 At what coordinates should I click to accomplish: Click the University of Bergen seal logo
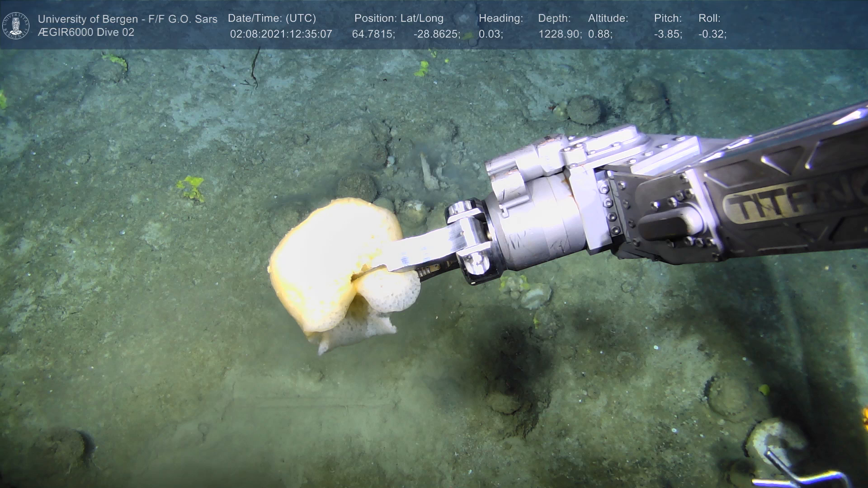click(16, 25)
